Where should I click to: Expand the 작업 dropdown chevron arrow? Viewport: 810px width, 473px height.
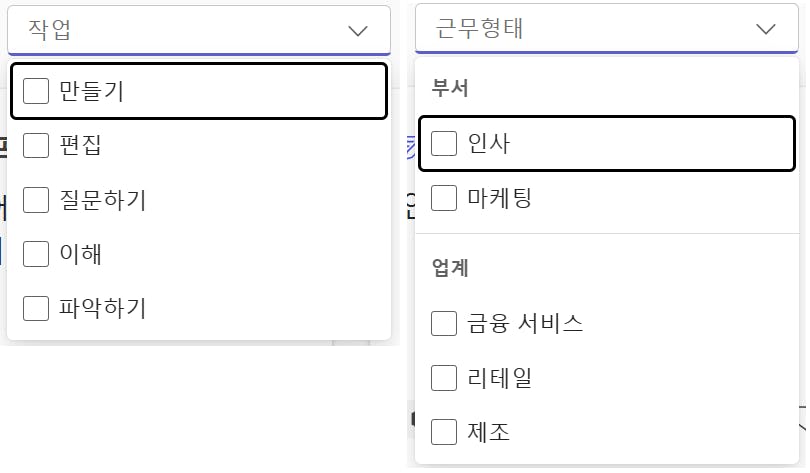tap(358, 31)
